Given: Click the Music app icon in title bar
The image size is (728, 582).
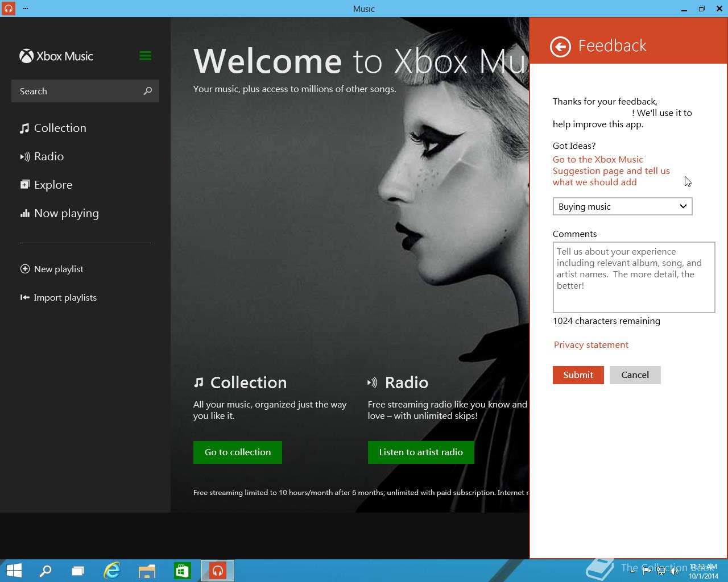Looking at the screenshot, I should (x=8, y=9).
